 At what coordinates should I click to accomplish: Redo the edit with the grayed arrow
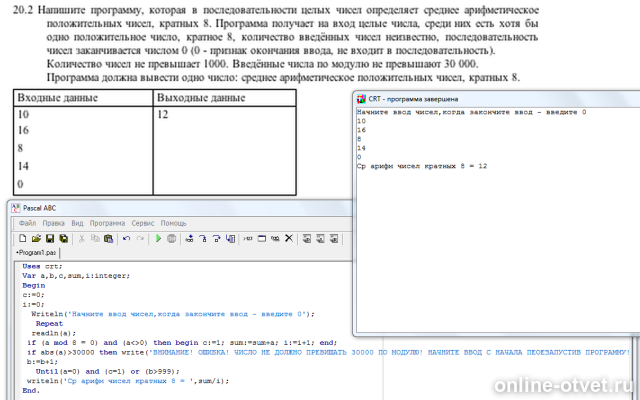click(140, 238)
